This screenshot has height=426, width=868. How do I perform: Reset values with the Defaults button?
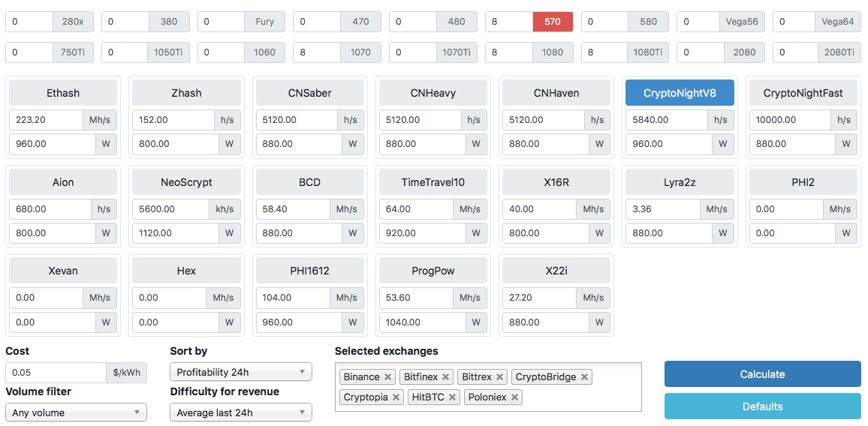tap(762, 406)
